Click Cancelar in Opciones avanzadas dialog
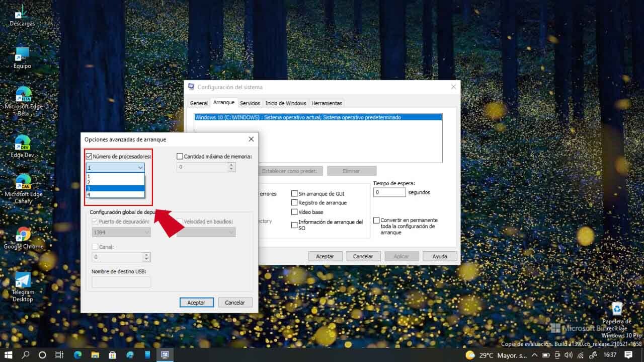Image resolution: width=644 pixels, height=362 pixels. 235,303
